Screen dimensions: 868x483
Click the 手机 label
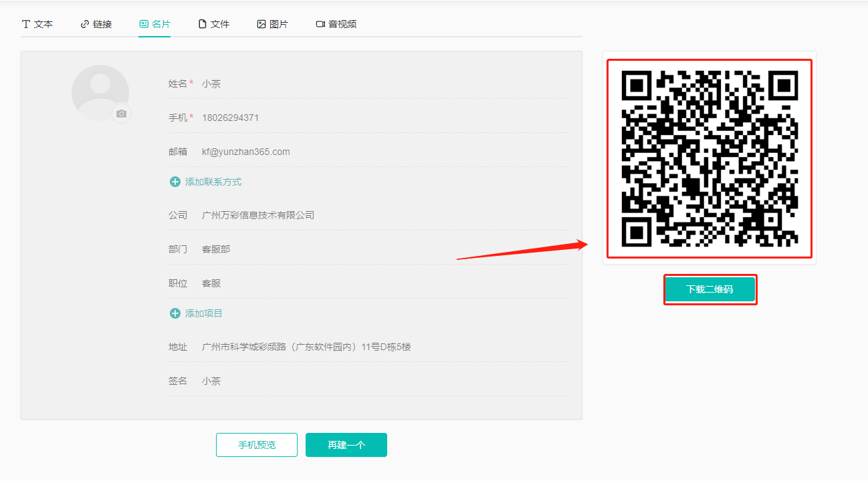click(x=178, y=118)
